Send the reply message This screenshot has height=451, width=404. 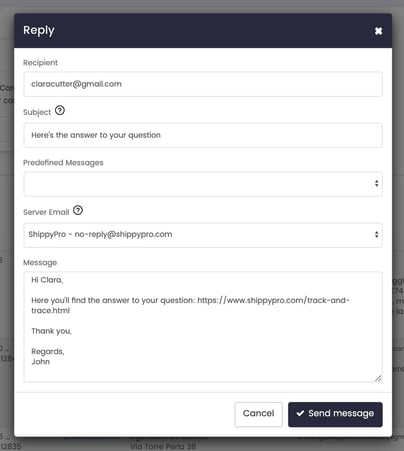pos(335,414)
